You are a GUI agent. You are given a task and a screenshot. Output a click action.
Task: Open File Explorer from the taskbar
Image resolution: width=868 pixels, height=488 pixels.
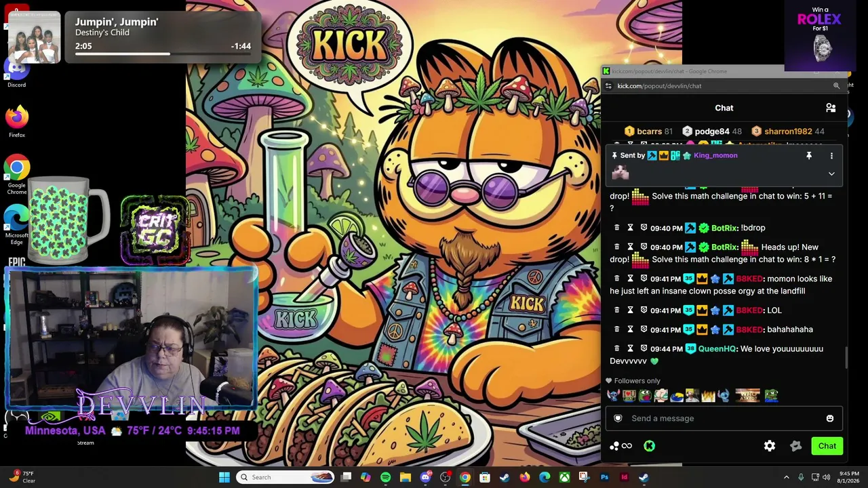pyautogui.click(x=406, y=477)
